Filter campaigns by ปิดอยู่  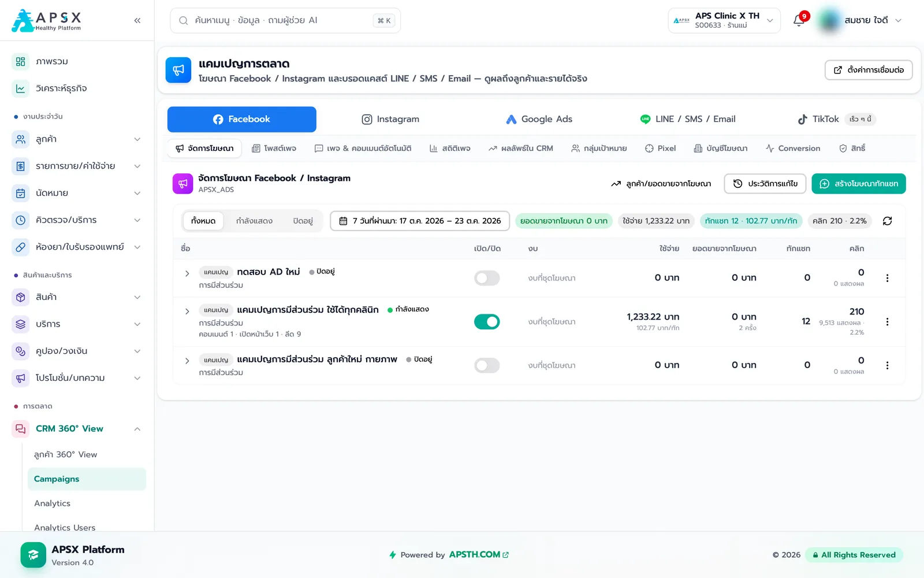click(303, 221)
